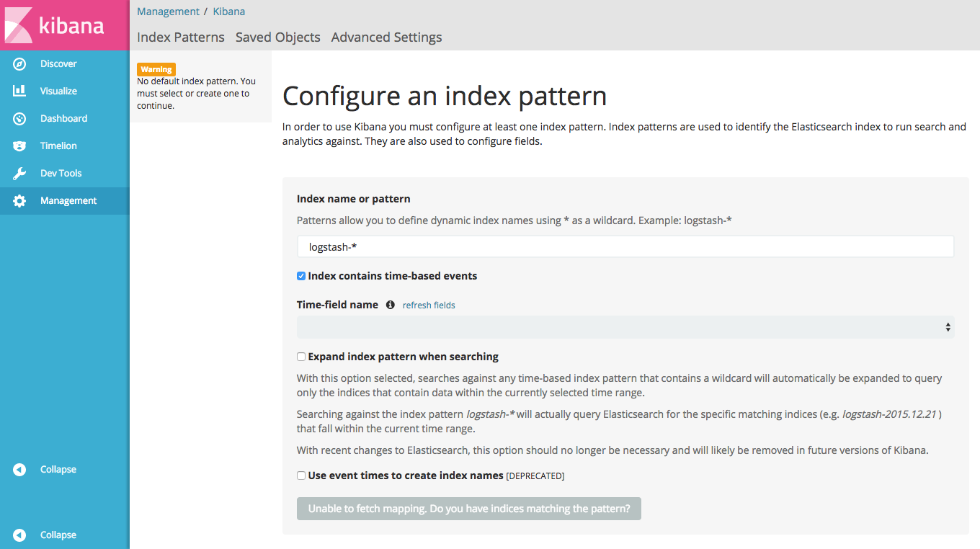Click the refresh fields link

tap(429, 305)
